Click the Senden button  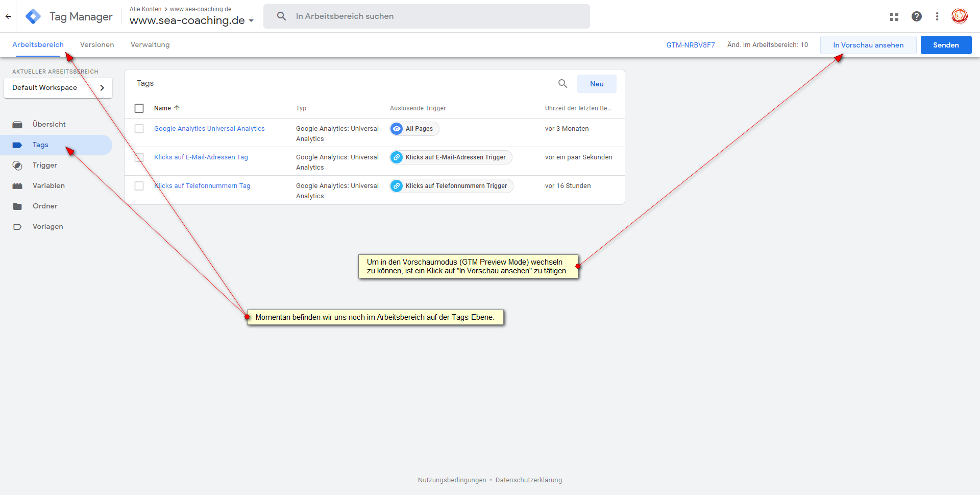pos(946,45)
